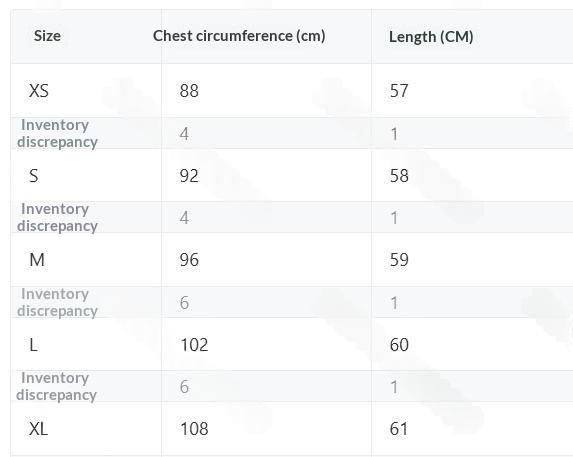573x457 pixels.
Task: Click chest value 96 for M
Action: coord(189,260)
